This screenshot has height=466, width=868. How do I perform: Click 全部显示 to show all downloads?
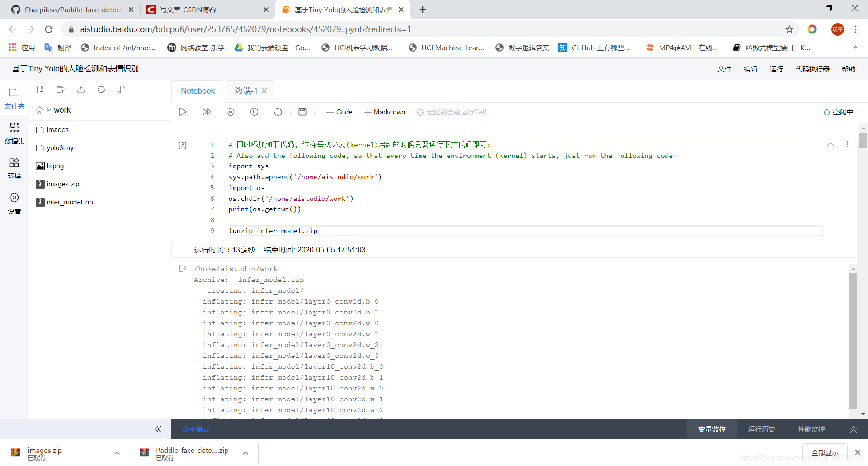pyautogui.click(x=825, y=453)
